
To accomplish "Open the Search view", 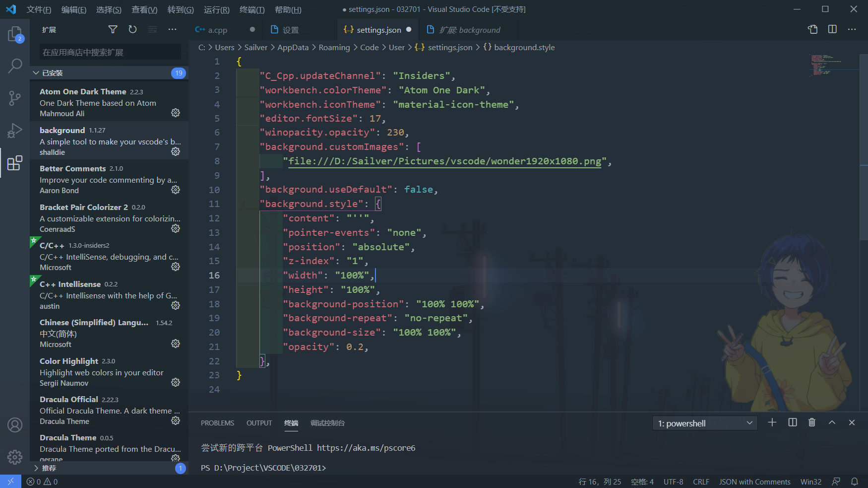I will (15, 66).
